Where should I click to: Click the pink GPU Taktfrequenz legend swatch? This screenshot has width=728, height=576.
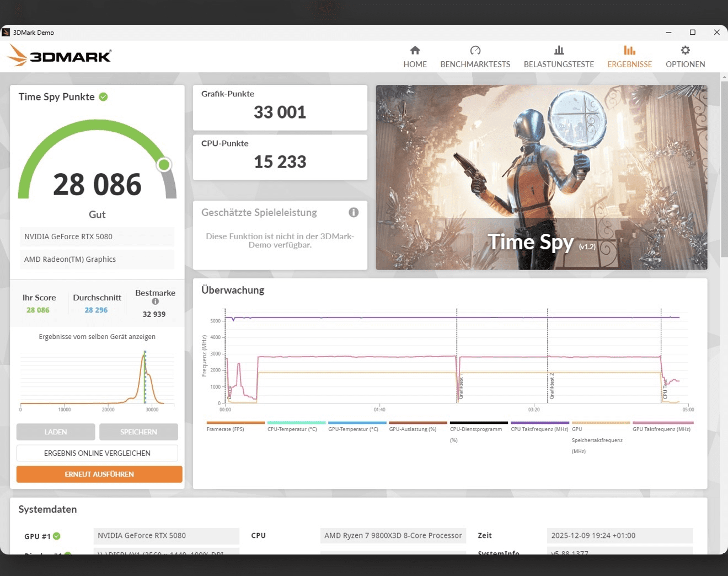662,423
